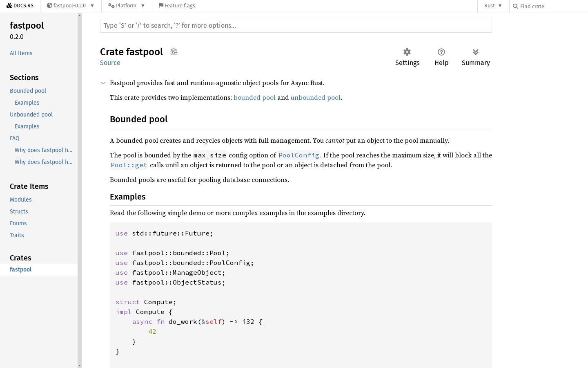Go to Traits in Crate Items
The height and width of the screenshot is (368, 588).
(x=17, y=235)
